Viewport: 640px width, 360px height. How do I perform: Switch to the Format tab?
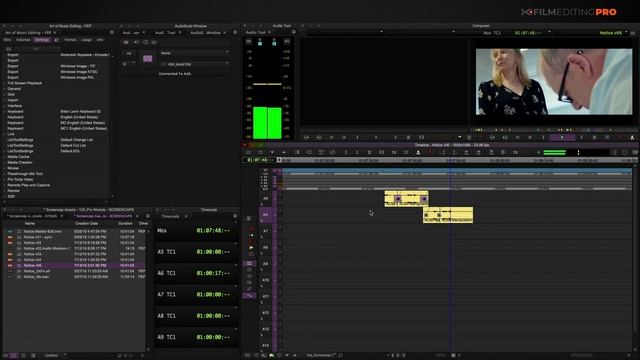click(70, 40)
